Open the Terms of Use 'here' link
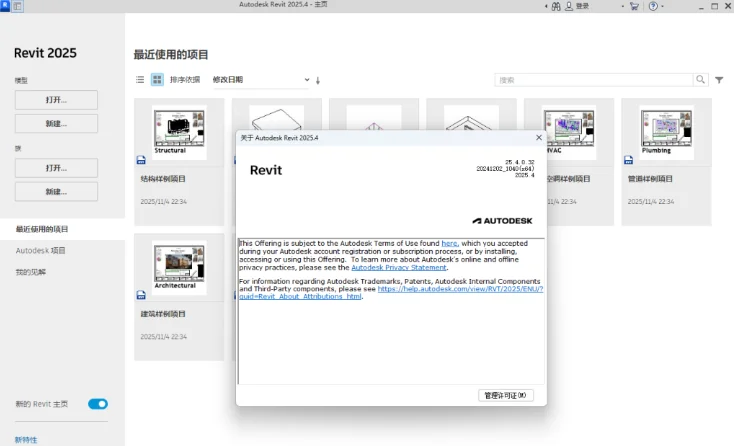 449,243
